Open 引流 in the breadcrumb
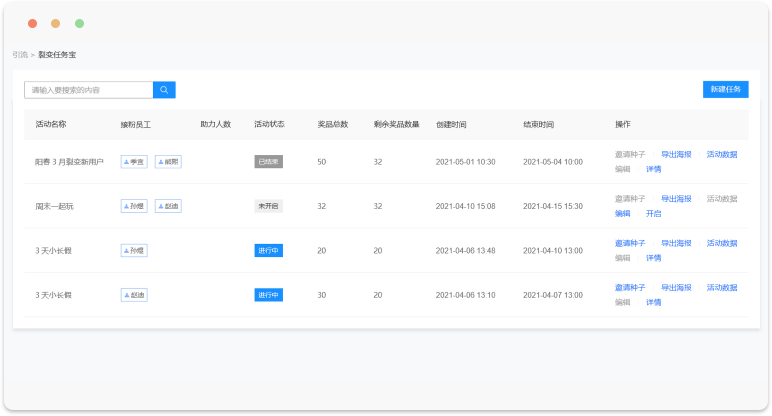772x416 pixels. (x=20, y=54)
